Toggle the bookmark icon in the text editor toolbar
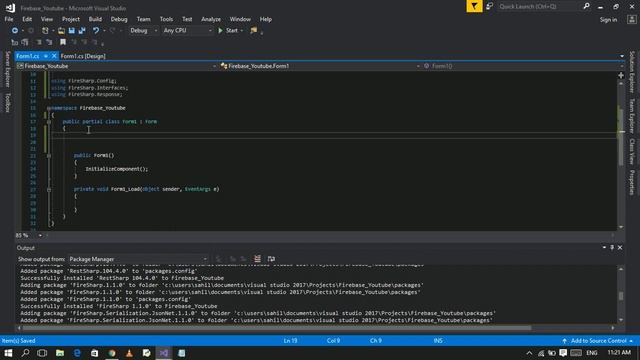The image size is (640, 360). coord(63,42)
